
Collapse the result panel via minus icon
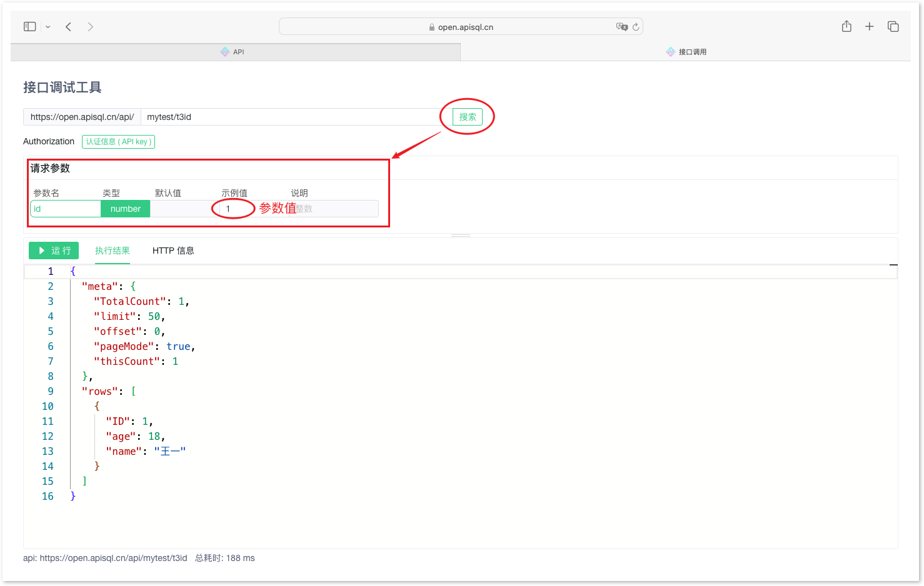(893, 265)
